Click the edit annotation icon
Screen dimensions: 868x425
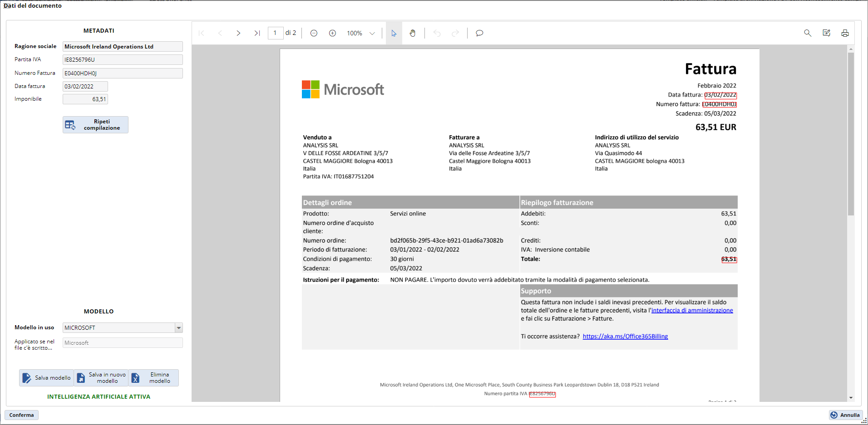tap(826, 33)
